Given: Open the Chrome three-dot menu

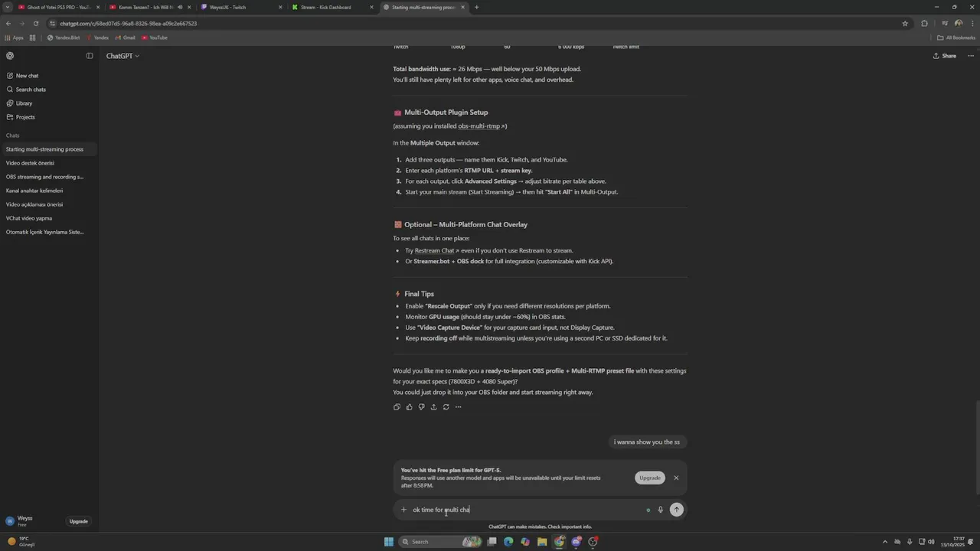Looking at the screenshot, I should pyautogui.click(x=971, y=24).
